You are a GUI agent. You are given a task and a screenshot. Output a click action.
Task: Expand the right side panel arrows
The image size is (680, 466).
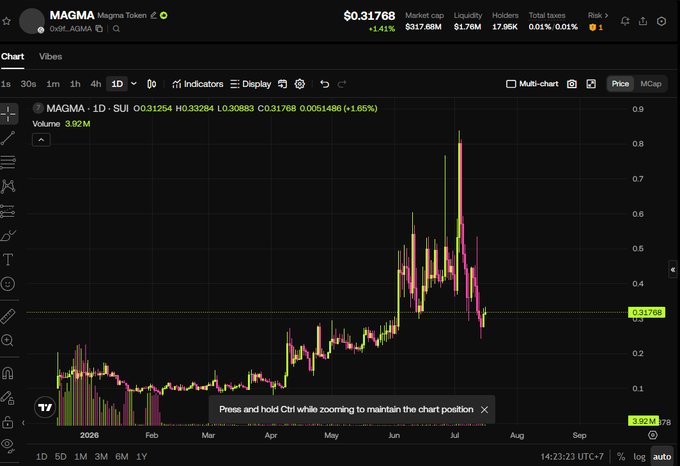tap(673, 269)
